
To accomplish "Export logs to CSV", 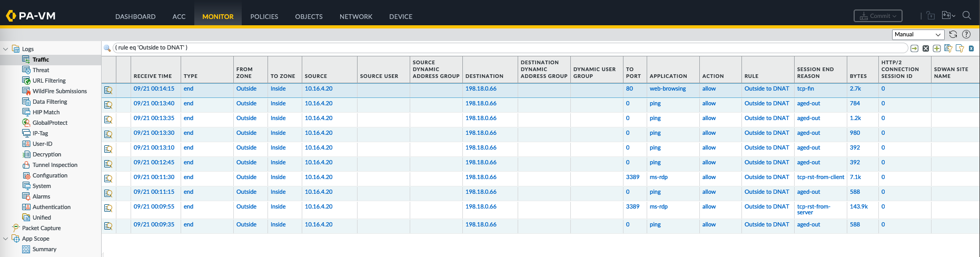I will (x=971, y=48).
